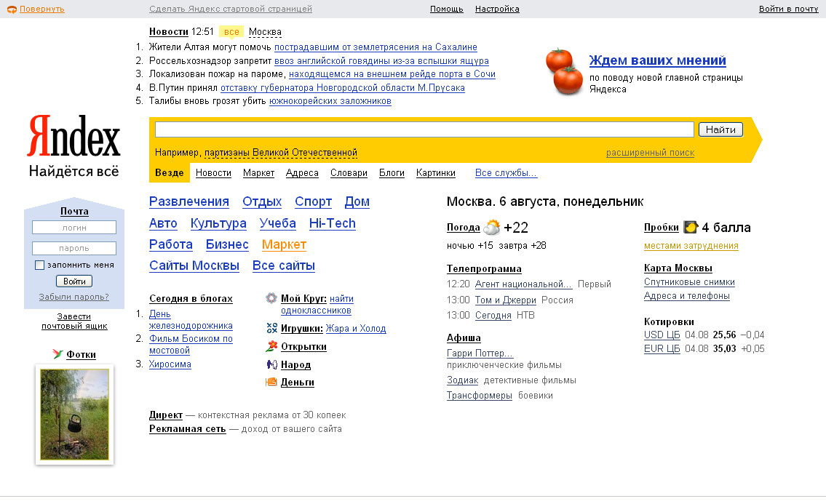826x504 pixels.
Task: Open the Погода weather heading
Action: [463, 228]
